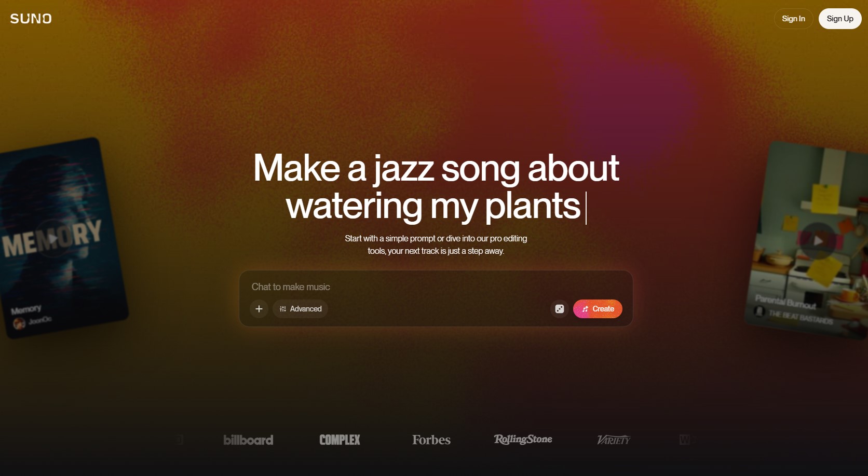Open the Parental Burnout title link
868x476 pixels.
(x=785, y=301)
